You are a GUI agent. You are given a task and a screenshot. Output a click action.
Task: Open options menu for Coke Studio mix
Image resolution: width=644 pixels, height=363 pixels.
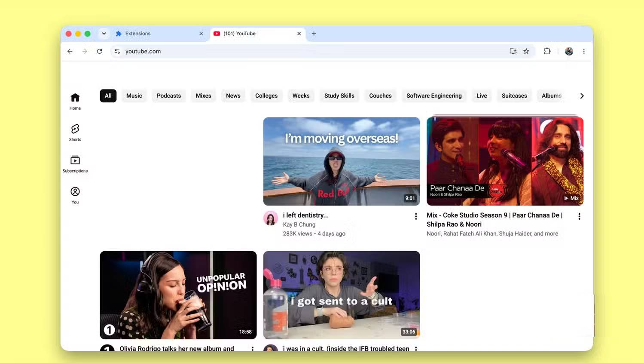[579, 216]
